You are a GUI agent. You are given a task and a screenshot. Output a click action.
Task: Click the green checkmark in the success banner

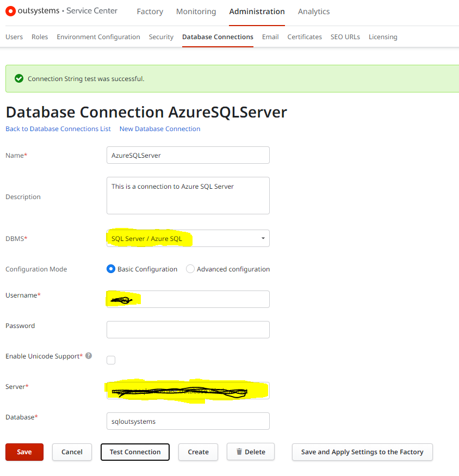pos(18,78)
